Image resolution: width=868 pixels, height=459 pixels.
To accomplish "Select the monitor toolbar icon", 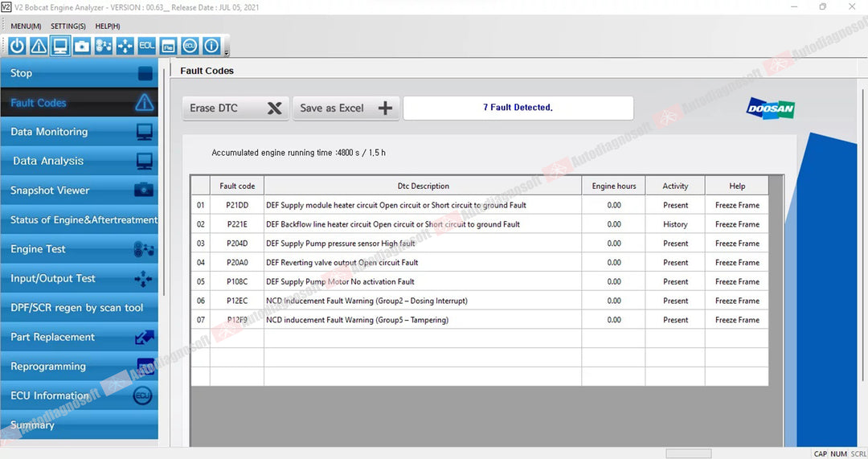I will pyautogui.click(x=60, y=46).
